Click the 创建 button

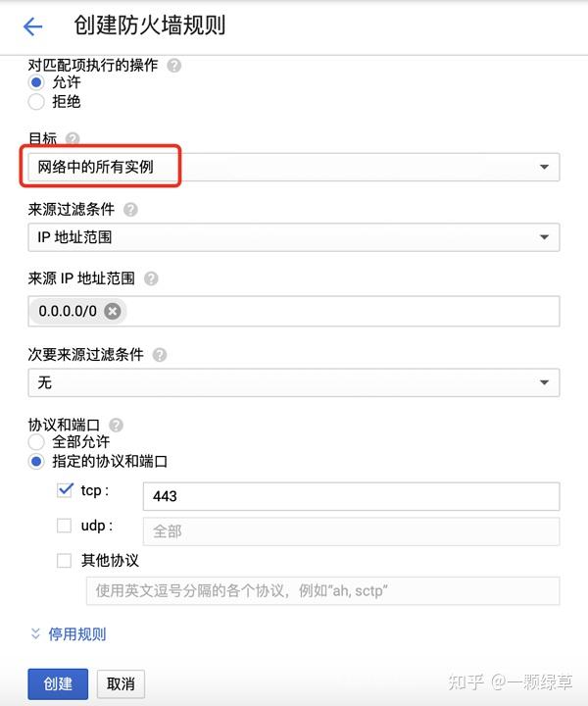[58, 683]
